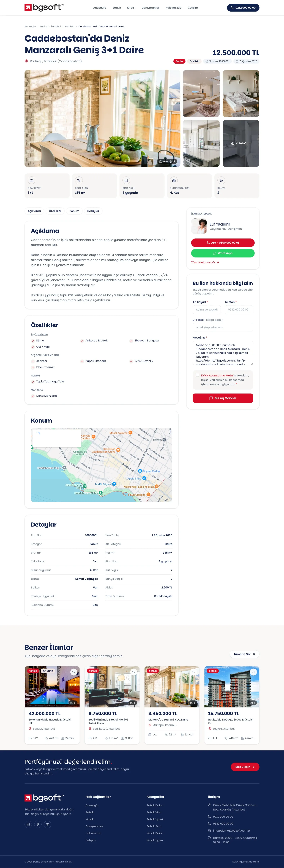This screenshot has height=868, width=284.
Task: Click the red Ara - 0500 000 00 01 button
Action: [x=223, y=243]
